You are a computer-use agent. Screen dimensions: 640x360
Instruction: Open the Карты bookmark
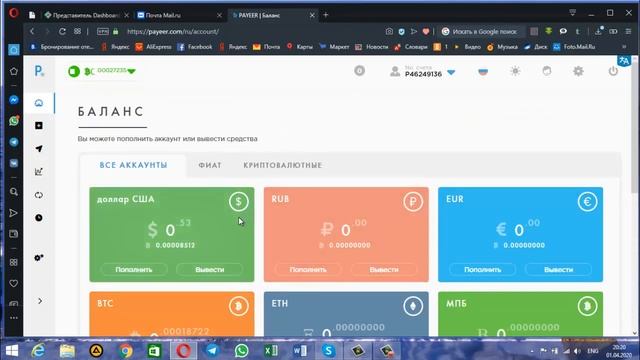tap(300, 47)
